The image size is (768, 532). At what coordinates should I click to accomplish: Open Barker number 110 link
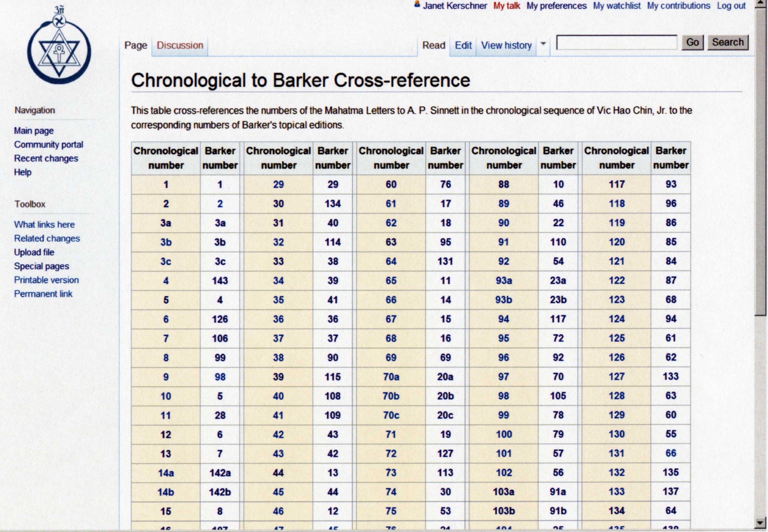click(x=558, y=242)
